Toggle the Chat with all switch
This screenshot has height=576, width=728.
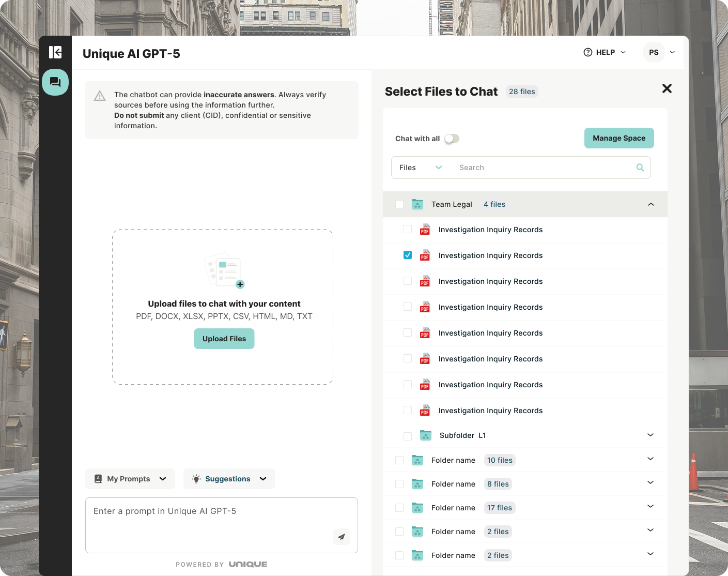pyautogui.click(x=452, y=139)
